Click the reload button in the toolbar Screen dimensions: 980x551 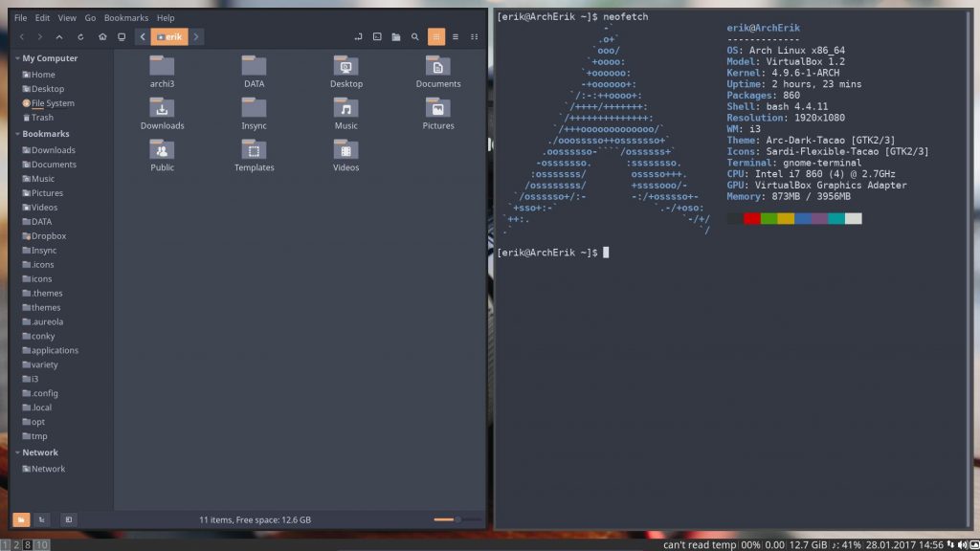[x=80, y=37]
